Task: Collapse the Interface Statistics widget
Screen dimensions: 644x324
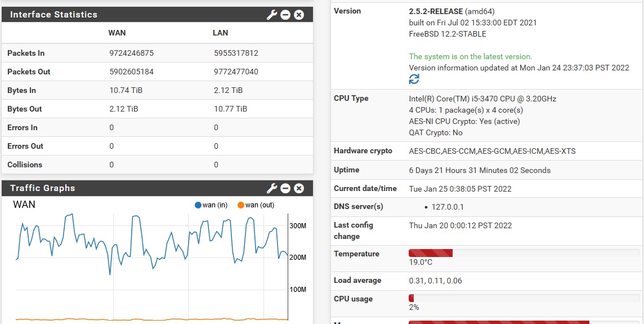Action: (x=285, y=15)
